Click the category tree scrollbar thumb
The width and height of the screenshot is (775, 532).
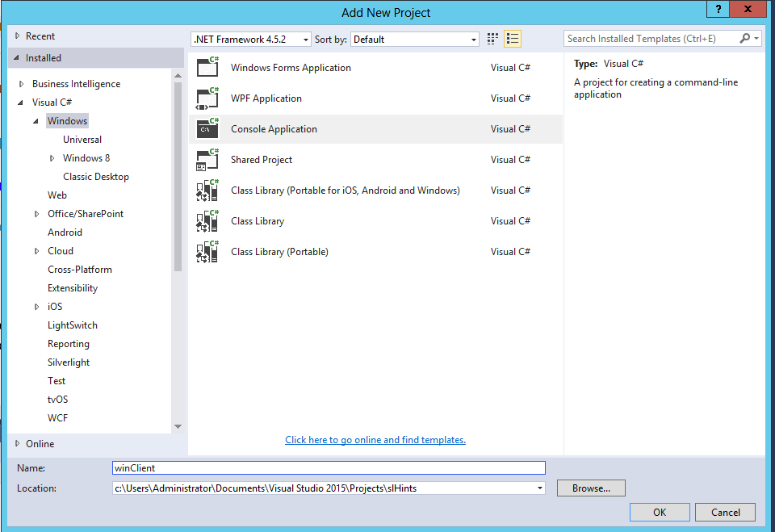(x=178, y=177)
